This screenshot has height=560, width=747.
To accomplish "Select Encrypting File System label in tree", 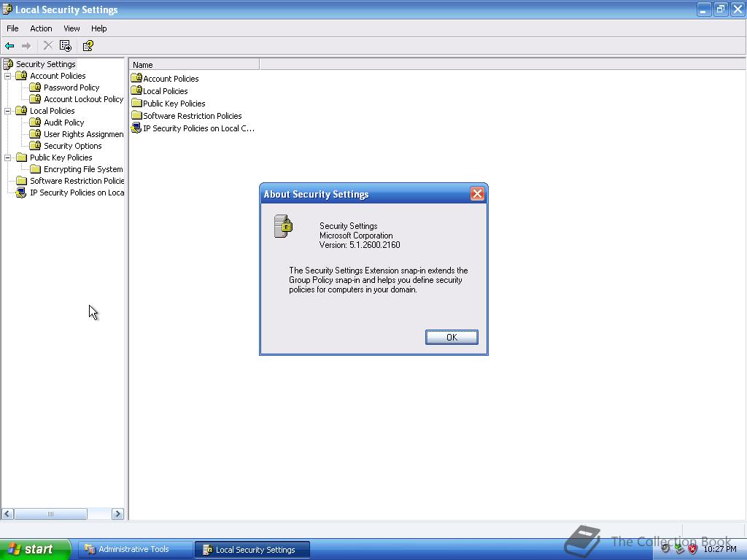I will tap(83, 169).
